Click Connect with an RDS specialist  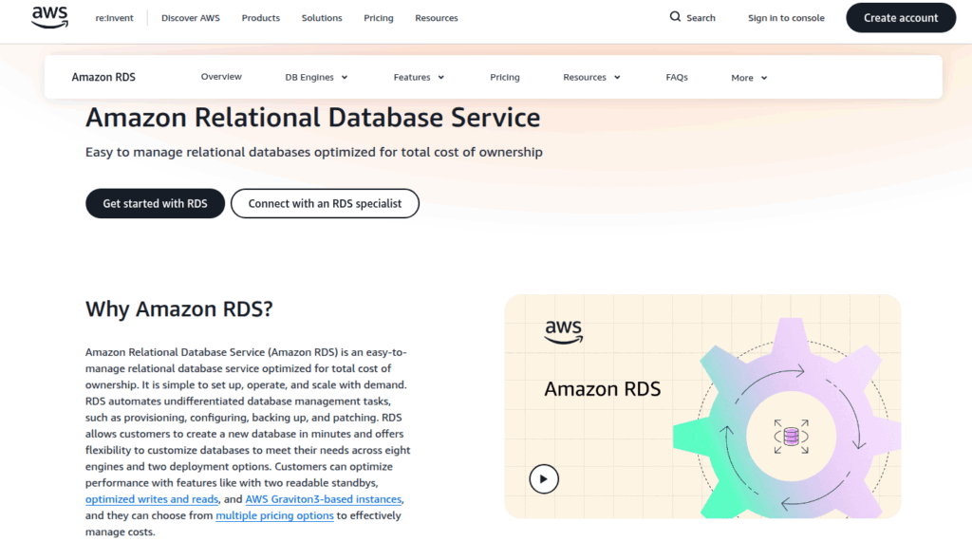click(325, 203)
